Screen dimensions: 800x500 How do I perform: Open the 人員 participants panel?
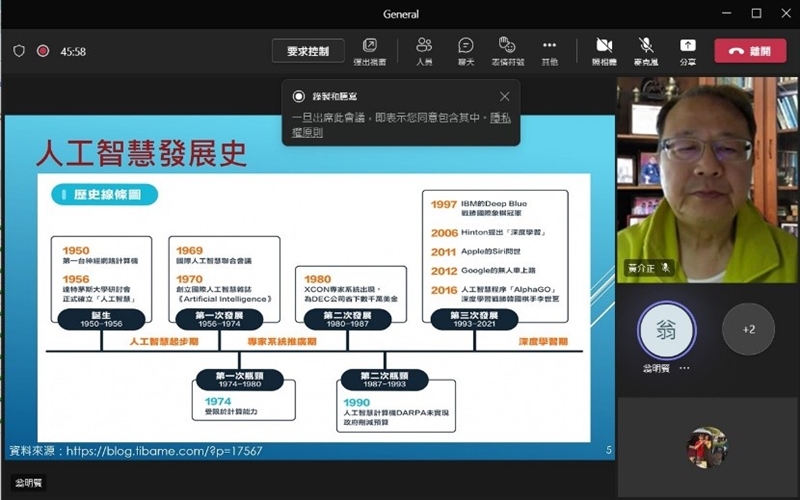[x=424, y=50]
